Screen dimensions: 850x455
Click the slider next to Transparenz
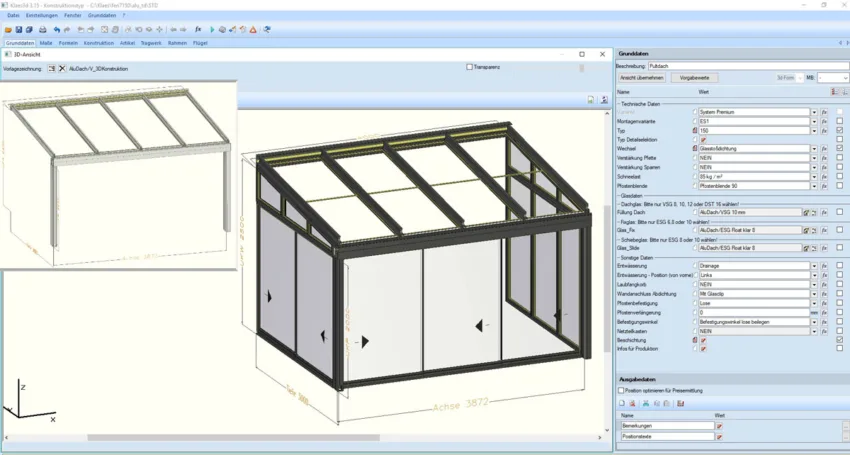582,68
